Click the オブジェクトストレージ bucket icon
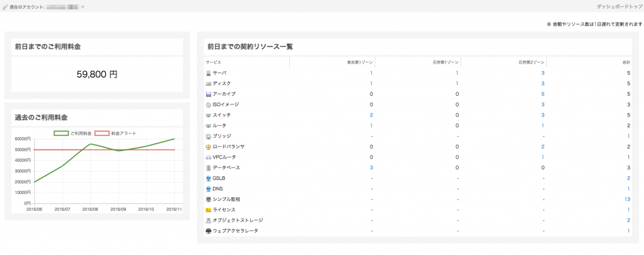Screen dimensions: 644x255 tap(209, 220)
